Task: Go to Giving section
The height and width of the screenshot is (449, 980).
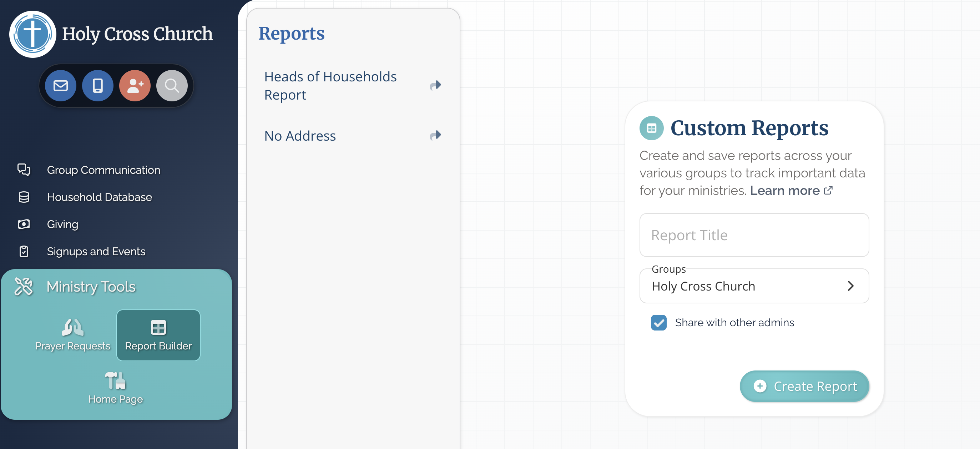Action: [62, 224]
